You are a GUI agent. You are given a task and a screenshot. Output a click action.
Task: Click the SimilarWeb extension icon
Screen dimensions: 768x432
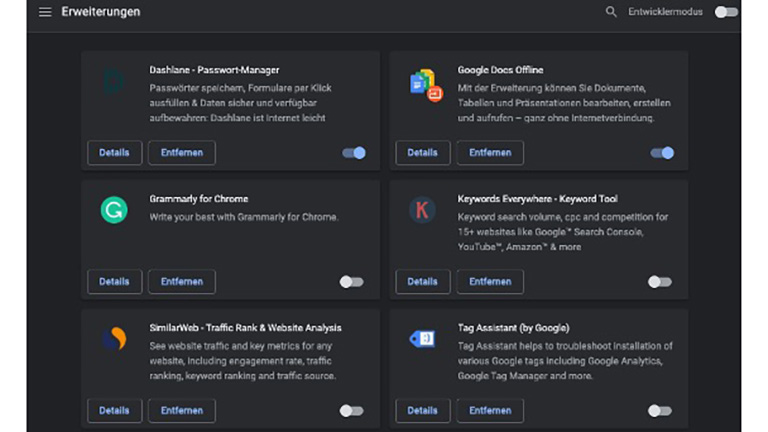pos(114,339)
